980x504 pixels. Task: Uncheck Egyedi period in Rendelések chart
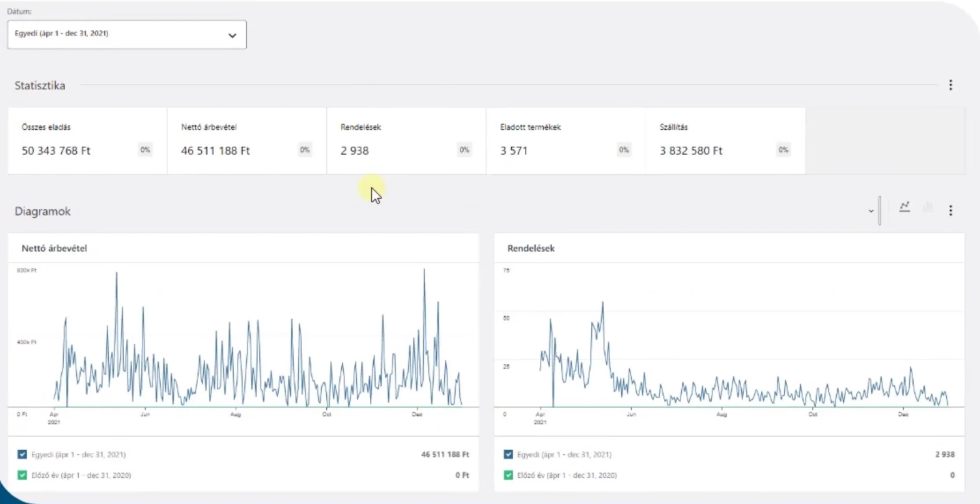(508, 454)
